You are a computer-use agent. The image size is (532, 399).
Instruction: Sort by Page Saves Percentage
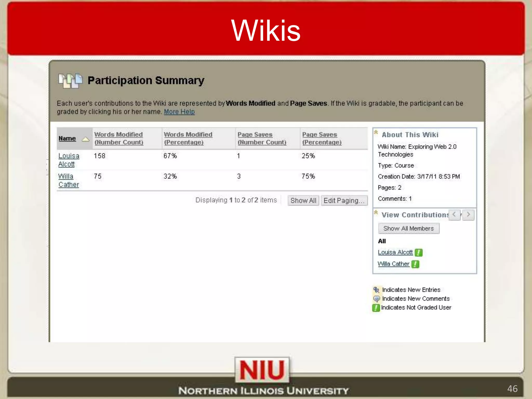[x=322, y=138]
